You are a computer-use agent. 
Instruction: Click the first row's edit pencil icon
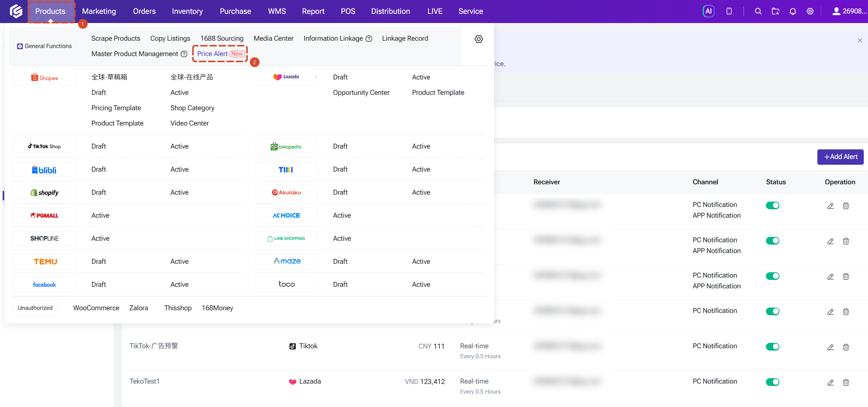tap(830, 205)
